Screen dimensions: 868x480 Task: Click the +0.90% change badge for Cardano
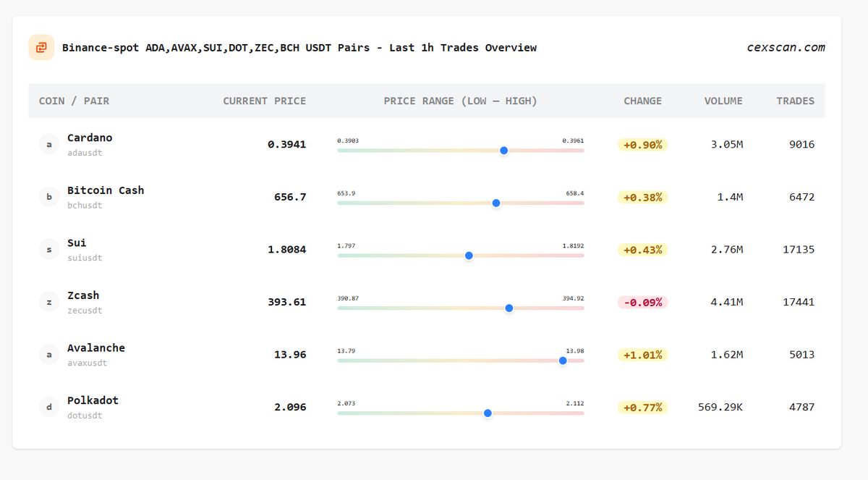tap(642, 144)
